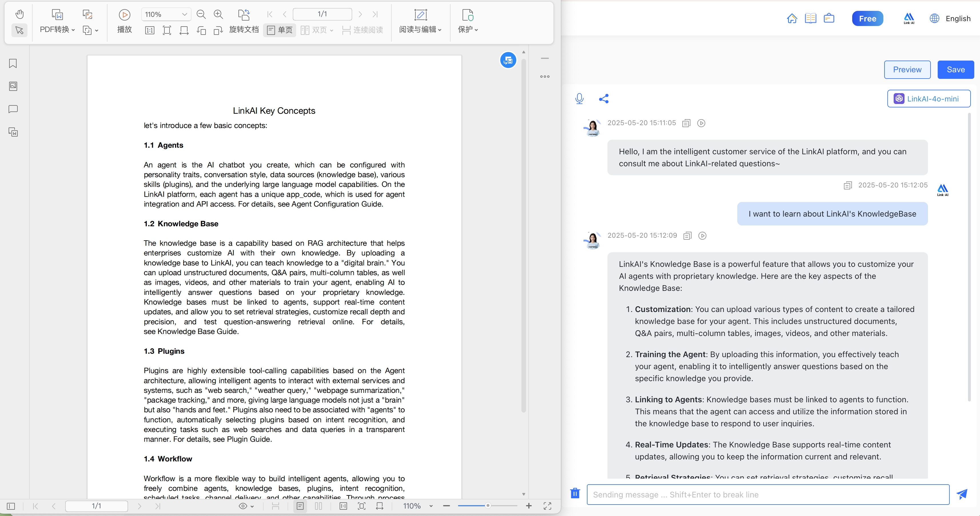Image resolution: width=980 pixels, height=516 pixels.
Task: Share the chat conversation
Action: [604, 99]
